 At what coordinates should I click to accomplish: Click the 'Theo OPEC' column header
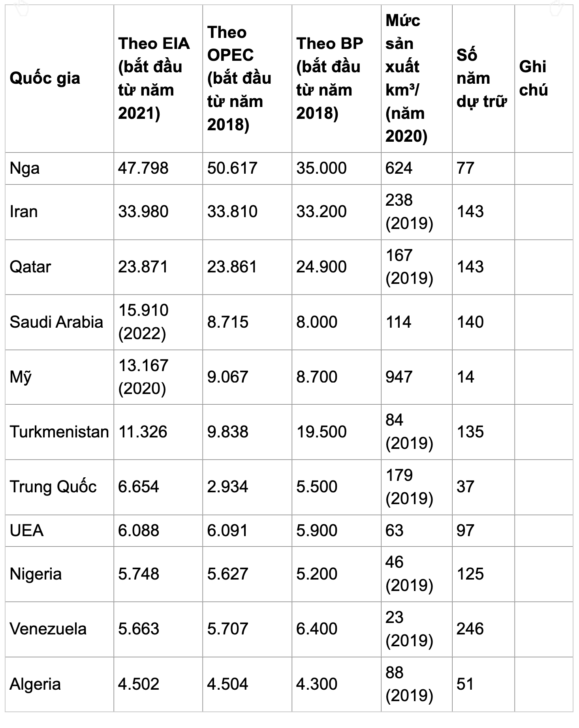tap(247, 79)
